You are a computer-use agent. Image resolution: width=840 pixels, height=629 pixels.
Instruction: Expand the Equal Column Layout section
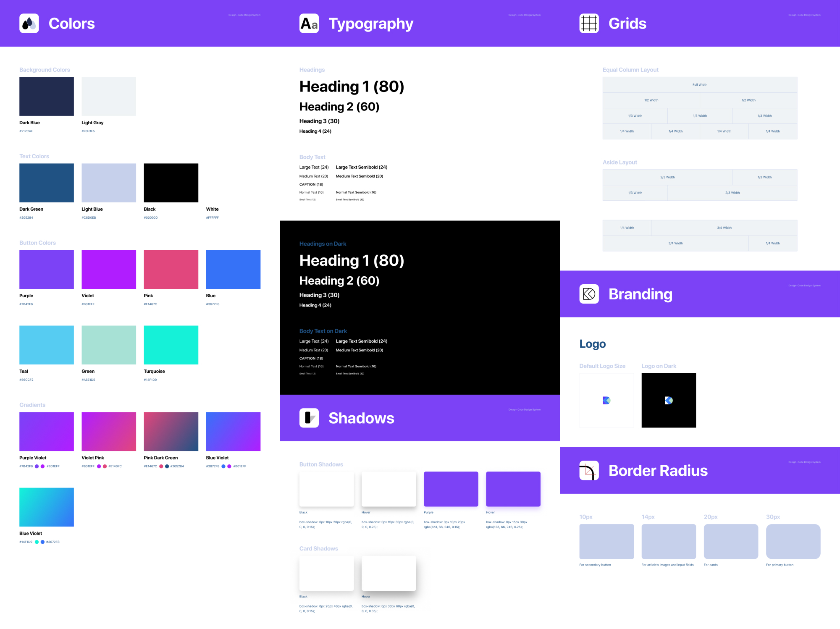point(629,69)
